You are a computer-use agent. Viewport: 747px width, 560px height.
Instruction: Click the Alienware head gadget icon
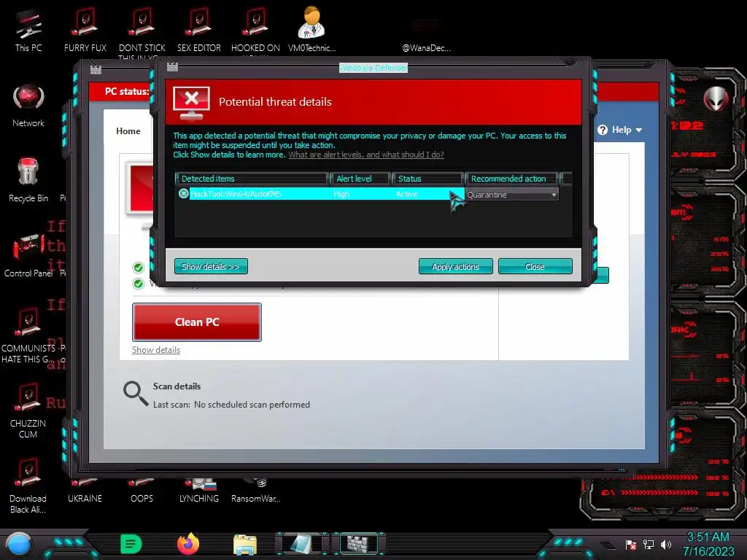point(716,99)
